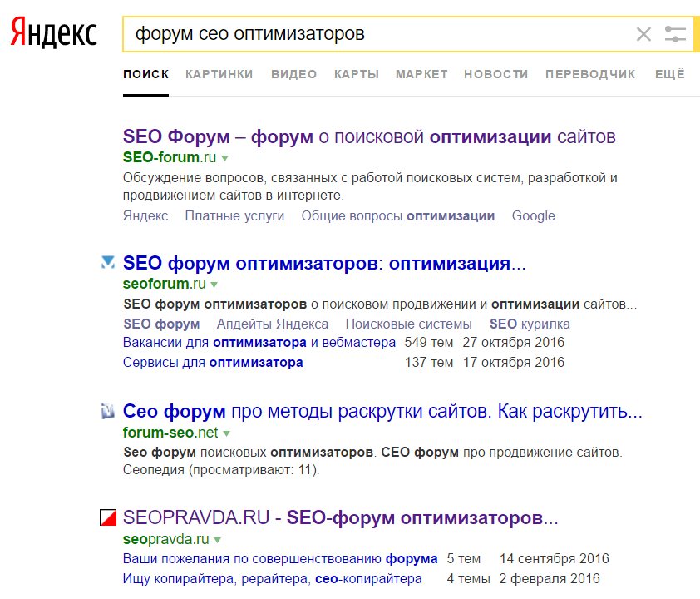This screenshot has height=599, width=700.
Task: Click seopravda.ru red favicon
Action: (107, 517)
